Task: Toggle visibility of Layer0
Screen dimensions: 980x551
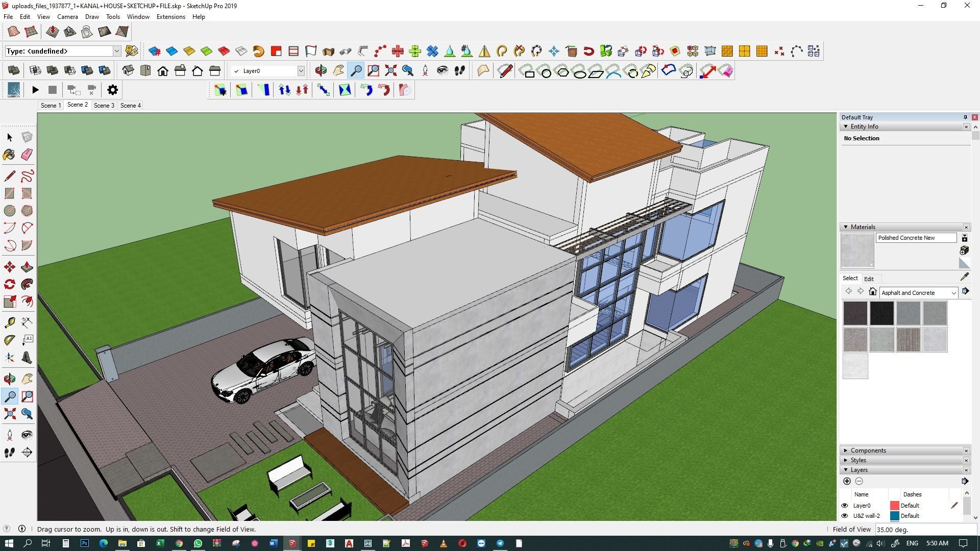Action: (844, 506)
